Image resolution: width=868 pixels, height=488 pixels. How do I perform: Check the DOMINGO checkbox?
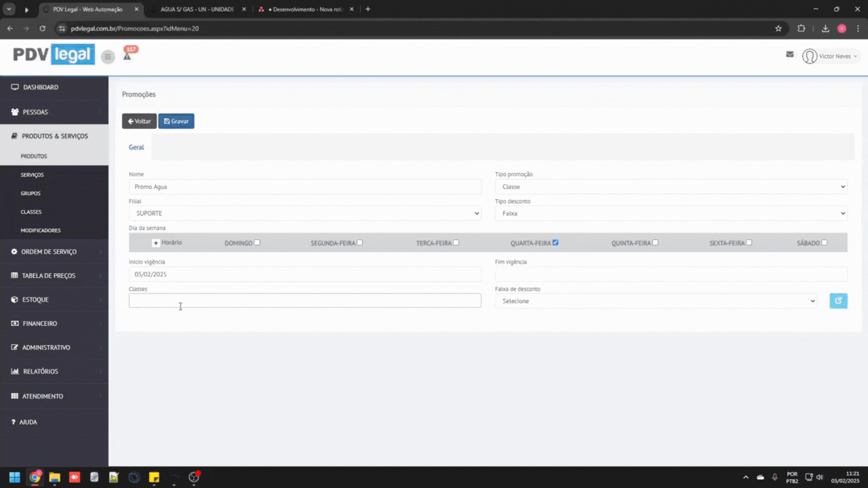257,243
